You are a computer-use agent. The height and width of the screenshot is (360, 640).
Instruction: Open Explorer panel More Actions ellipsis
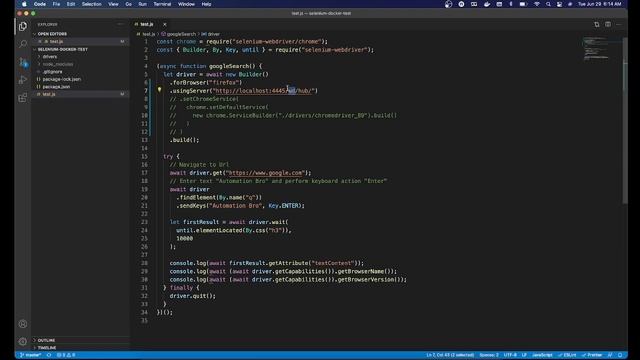click(x=120, y=24)
